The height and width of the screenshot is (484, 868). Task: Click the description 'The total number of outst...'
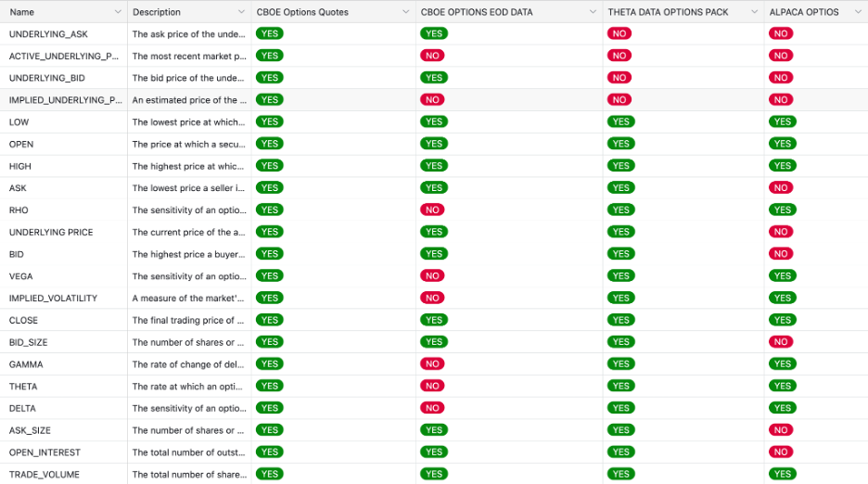(x=189, y=452)
